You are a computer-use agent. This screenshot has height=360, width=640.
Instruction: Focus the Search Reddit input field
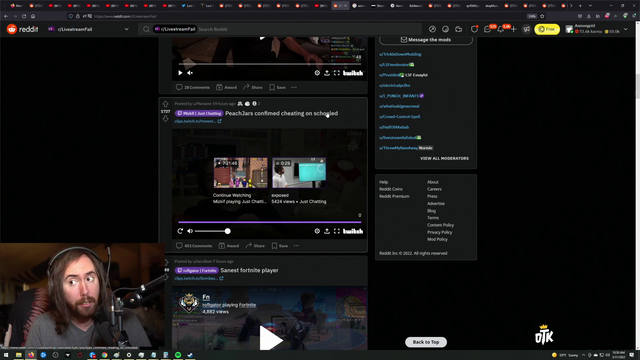[x=308, y=29]
